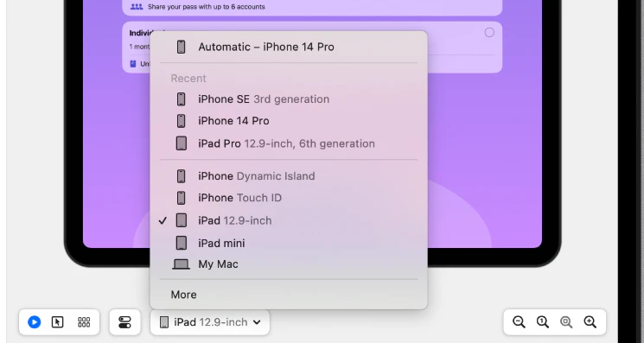Select My Mac as preview device
Screen dimensions: 644x343
click(x=289, y=264)
